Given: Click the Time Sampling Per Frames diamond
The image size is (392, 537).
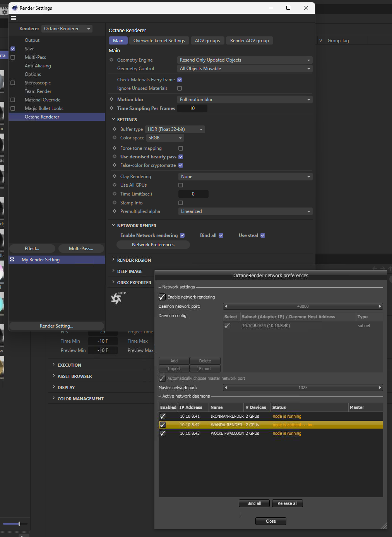Looking at the screenshot, I should (x=111, y=108).
